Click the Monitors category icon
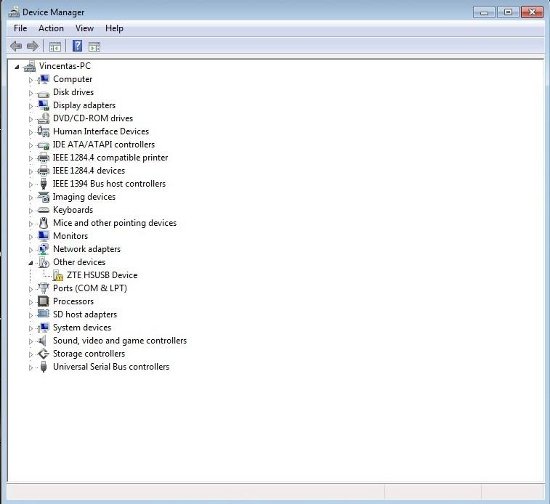This screenshot has height=504, width=550. 43,236
